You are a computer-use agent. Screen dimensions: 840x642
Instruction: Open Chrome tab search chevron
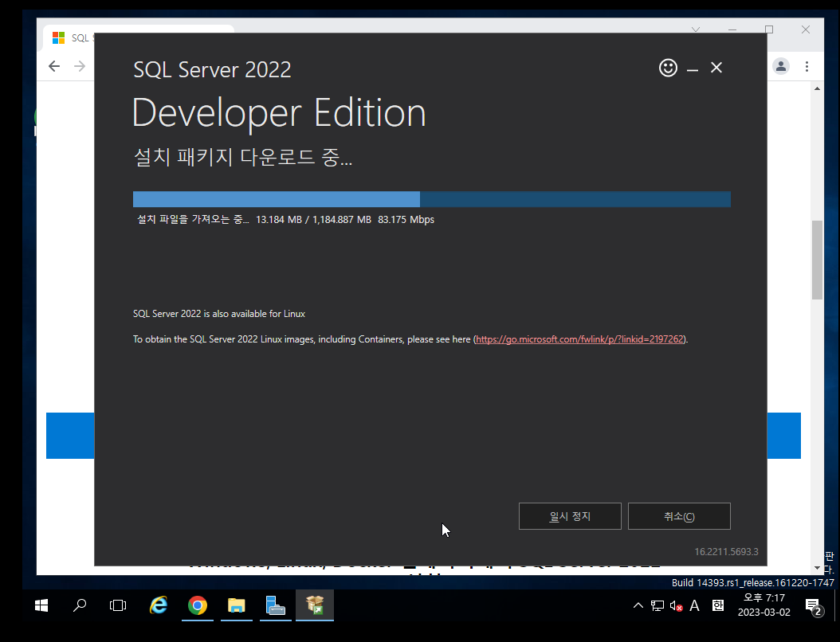coord(696,29)
